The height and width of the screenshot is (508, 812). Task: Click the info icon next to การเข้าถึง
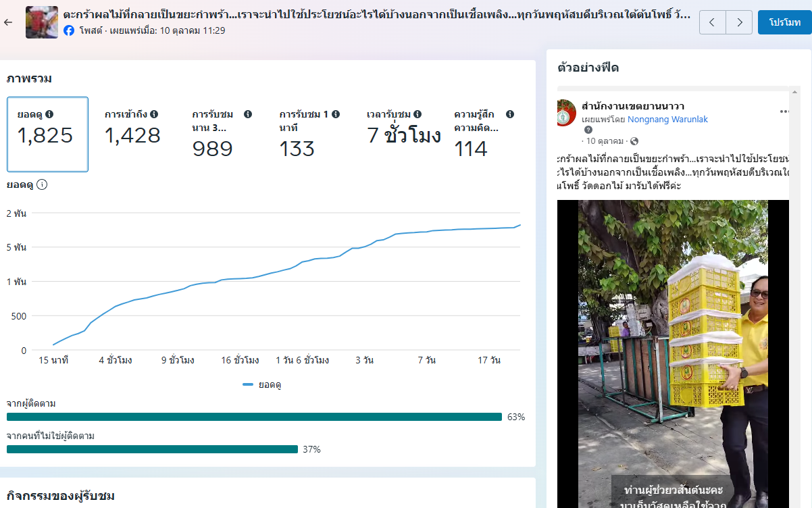[x=154, y=114]
